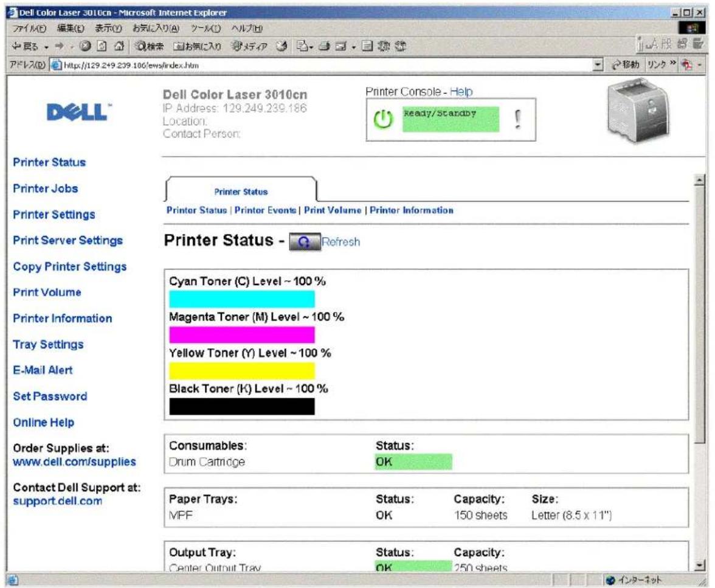
Task: Click the printer Refresh icon button
Action: [x=305, y=242]
